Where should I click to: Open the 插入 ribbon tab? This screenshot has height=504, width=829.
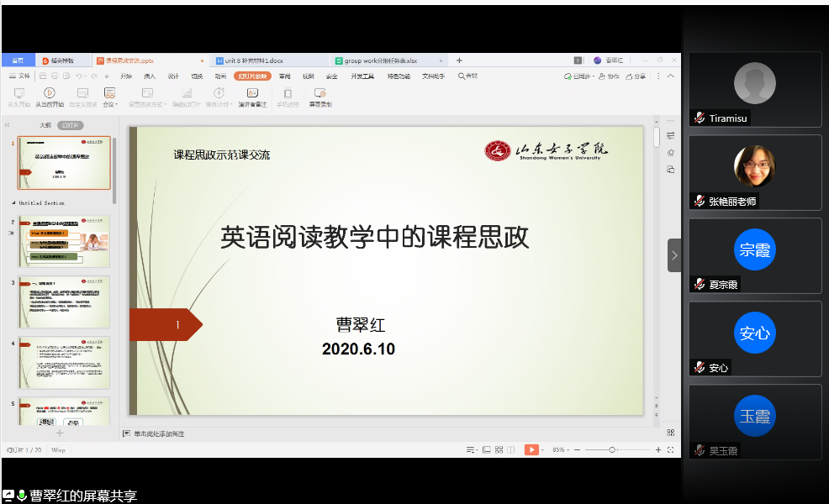[x=150, y=76]
